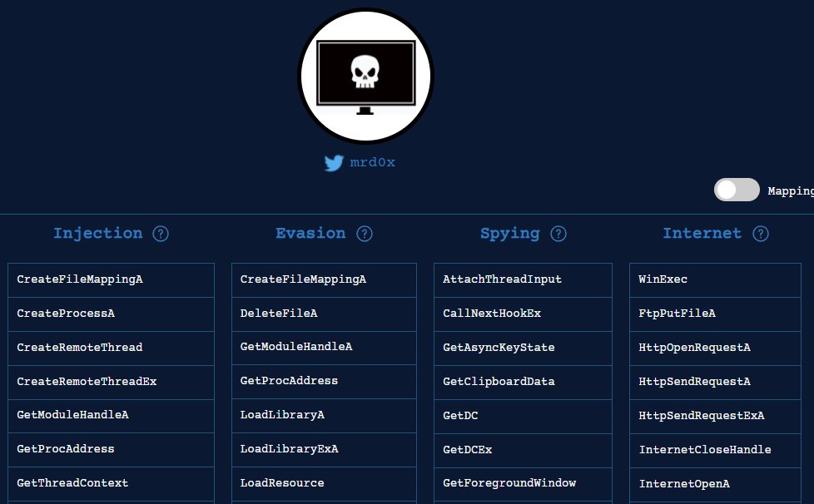Open CallNextHookEx entry

point(523,314)
